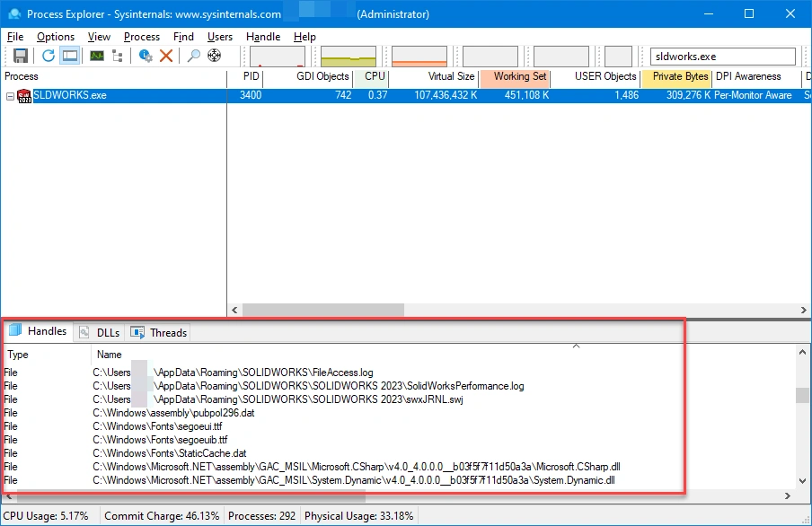Open System Information graph icon
The height and width of the screenshot is (526, 812).
[x=97, y=56]
